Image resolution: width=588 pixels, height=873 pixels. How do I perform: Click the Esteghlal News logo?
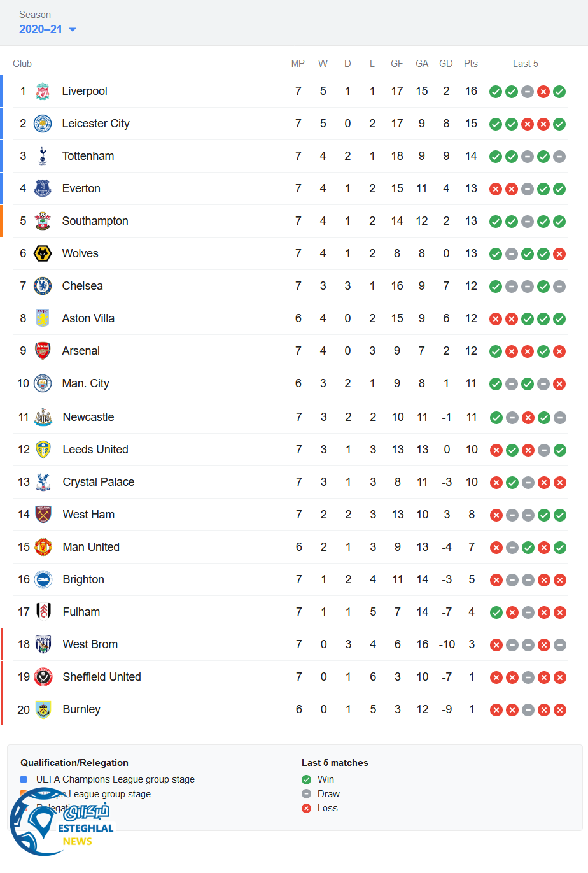coord(60,823)
